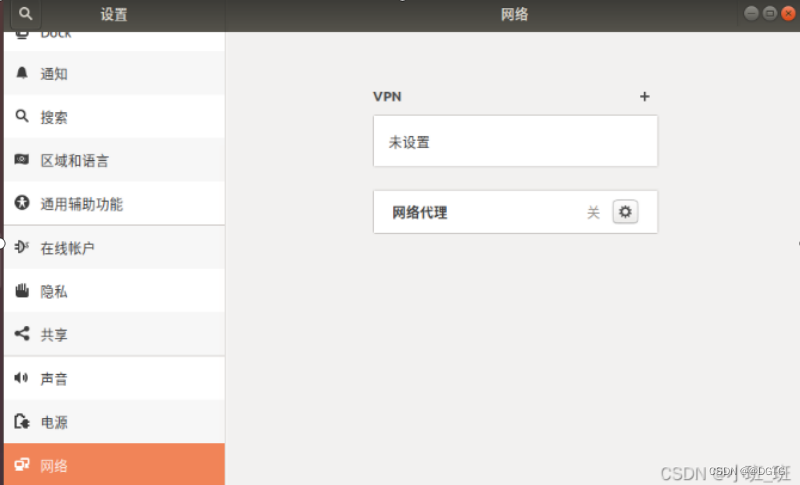Click the bell icon beside 通知
Image resolution: width=800 pixels, height=485 pixels.
(x=21, y=73)
